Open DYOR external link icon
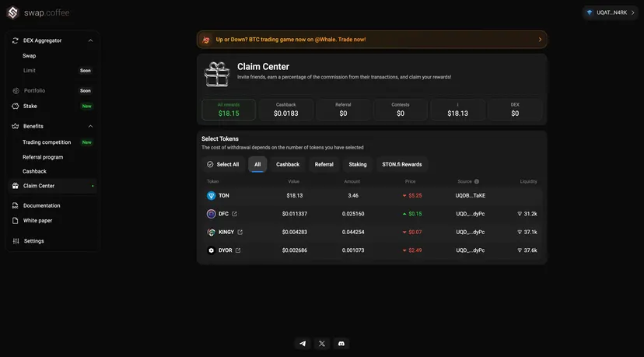The height and width of the screenshot is (357, 644). (238, 250)
